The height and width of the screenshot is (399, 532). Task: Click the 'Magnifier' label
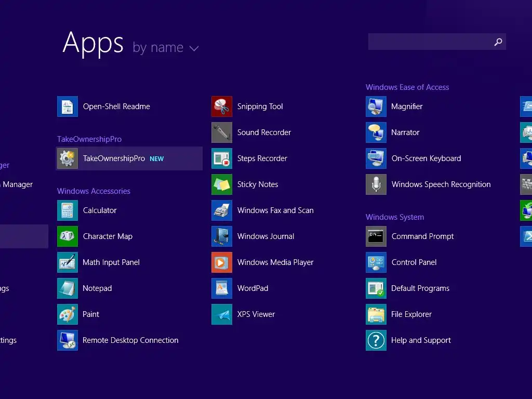click(x=407, y=107)
